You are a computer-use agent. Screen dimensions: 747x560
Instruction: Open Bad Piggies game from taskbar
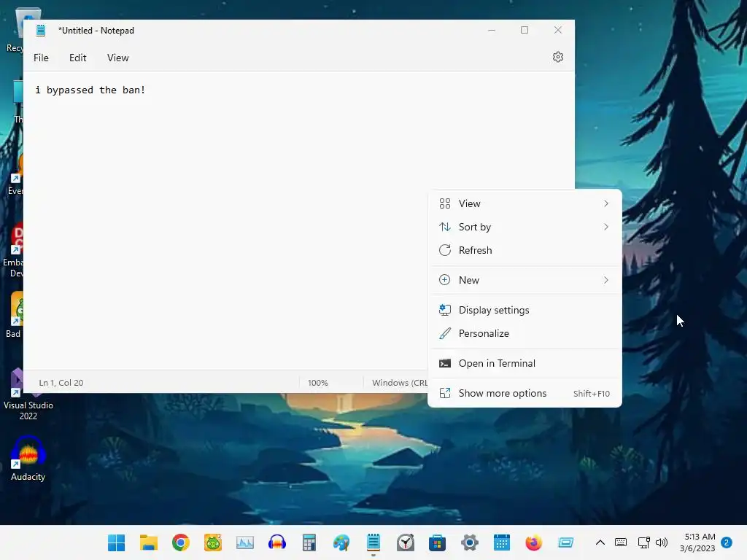(x=213, y=542)
